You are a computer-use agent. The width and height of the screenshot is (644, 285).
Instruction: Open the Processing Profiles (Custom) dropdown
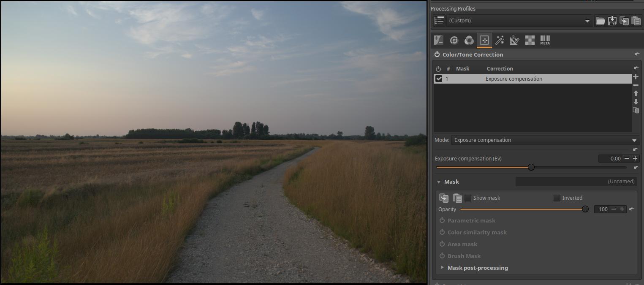519,21
